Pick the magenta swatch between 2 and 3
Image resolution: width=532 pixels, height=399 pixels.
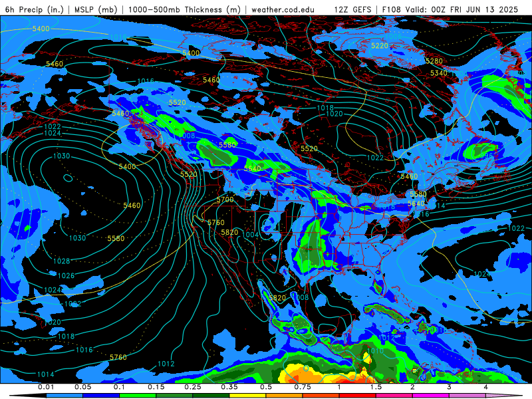[431, 396]
